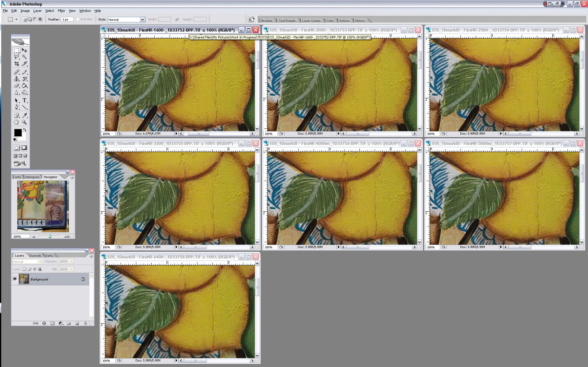Open the Image menu
Viewport: 588px width, 367px height.
click(25, 11)
